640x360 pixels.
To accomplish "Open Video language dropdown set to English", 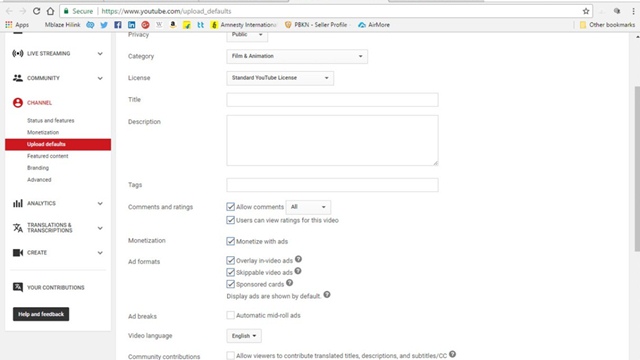I will 244,336.
